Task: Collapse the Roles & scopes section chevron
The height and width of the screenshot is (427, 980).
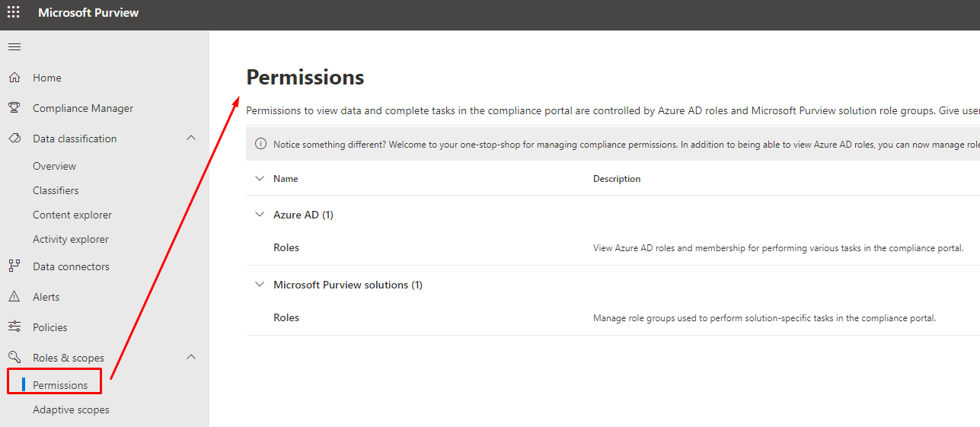Action: point(191,357)
